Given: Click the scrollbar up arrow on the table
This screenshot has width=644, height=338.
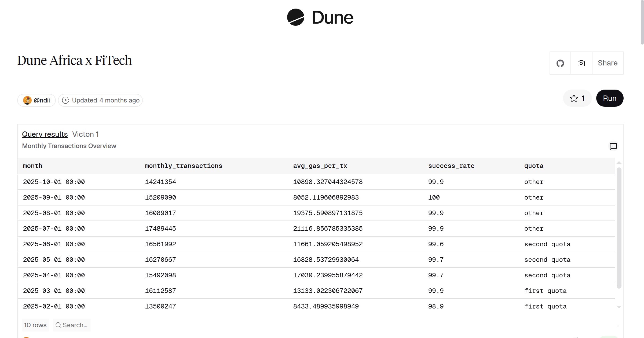Looking at the screenshot, I should [619, 162].
